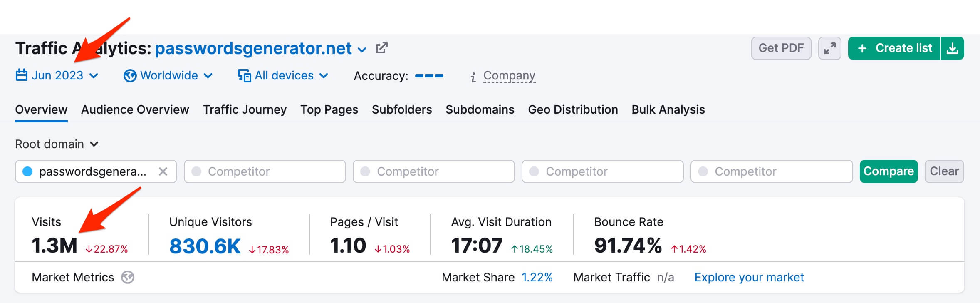Viewport: 980px width, 303px height.
Task: Switch to the Overview tab
Action: 41,109
